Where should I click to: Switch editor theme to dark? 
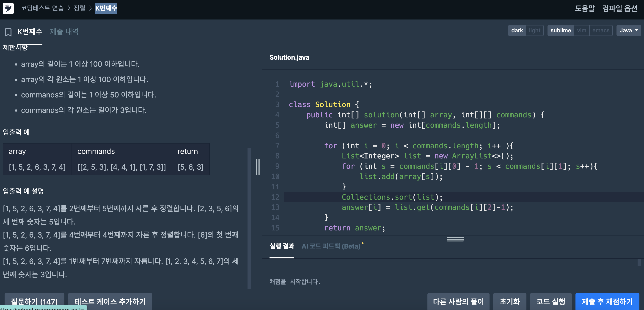click(517, 30)
